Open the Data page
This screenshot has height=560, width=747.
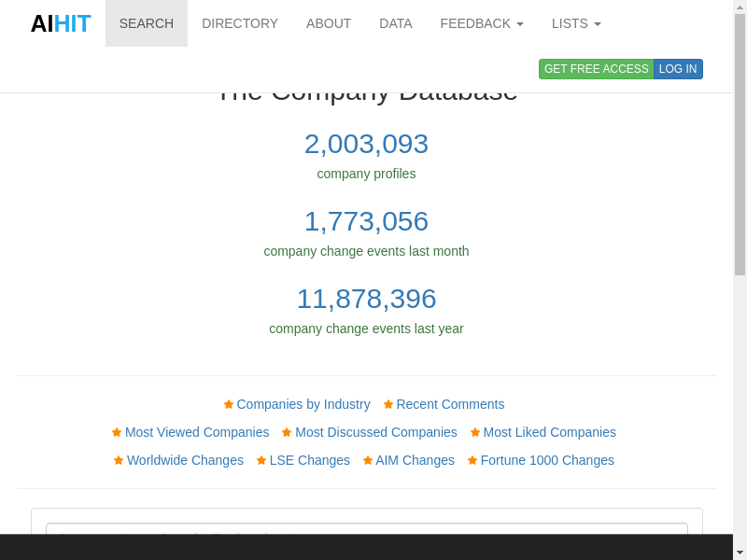click(x=396, y=23)
